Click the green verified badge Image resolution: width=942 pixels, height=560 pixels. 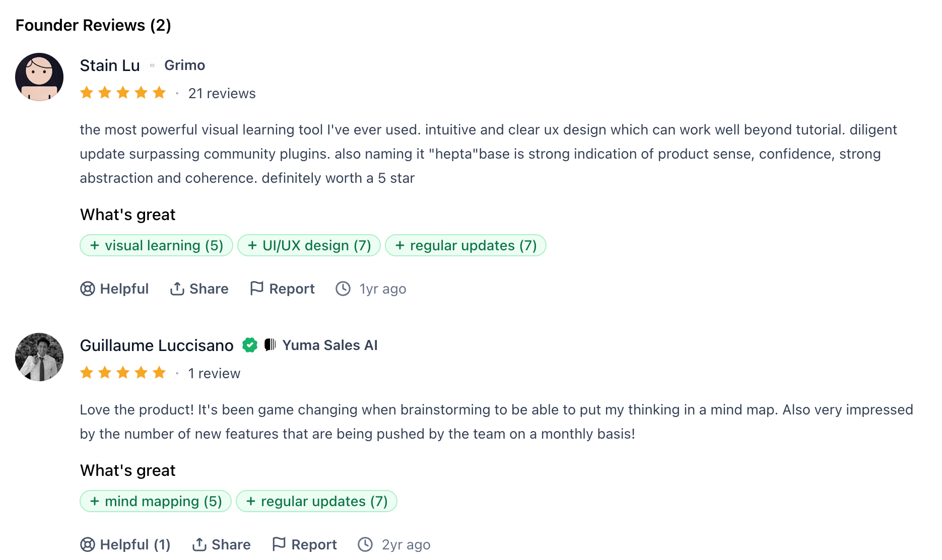pos(250,345)
